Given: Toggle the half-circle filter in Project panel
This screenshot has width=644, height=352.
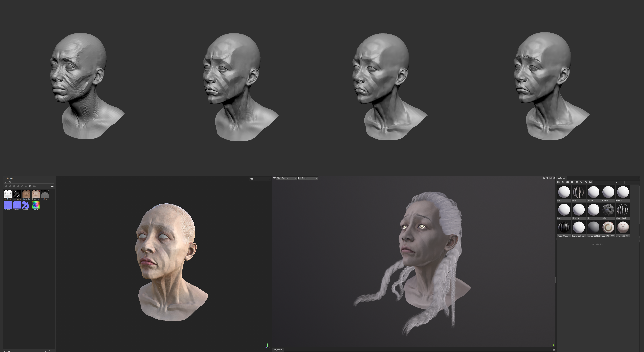Looking at the screenshot, I should (x=18, y=186).
